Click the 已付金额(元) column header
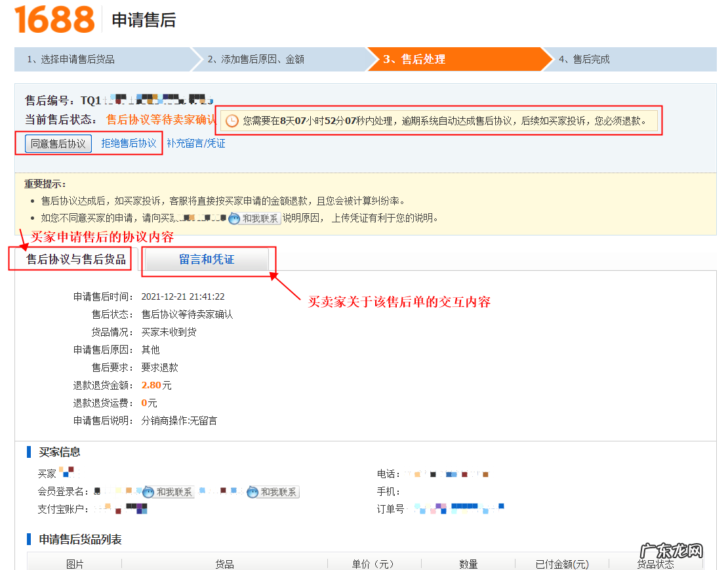 [562, 564]
